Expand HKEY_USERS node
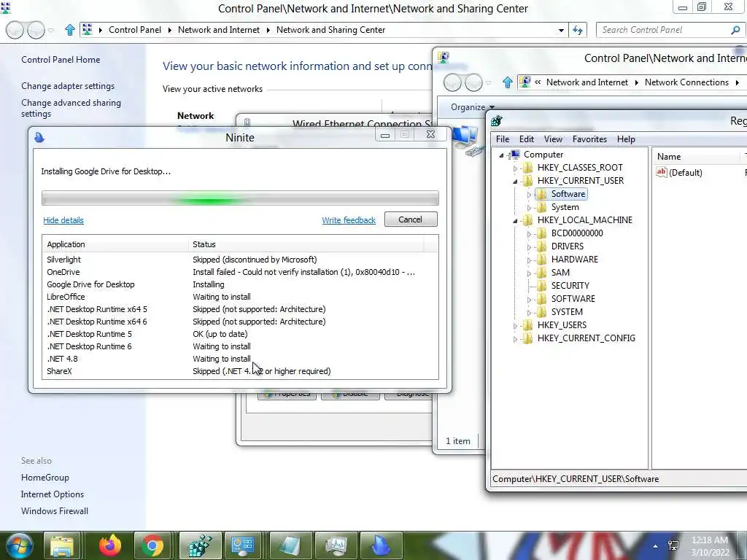The height and width of the screenshot is (560, 747). click(515, 326)
